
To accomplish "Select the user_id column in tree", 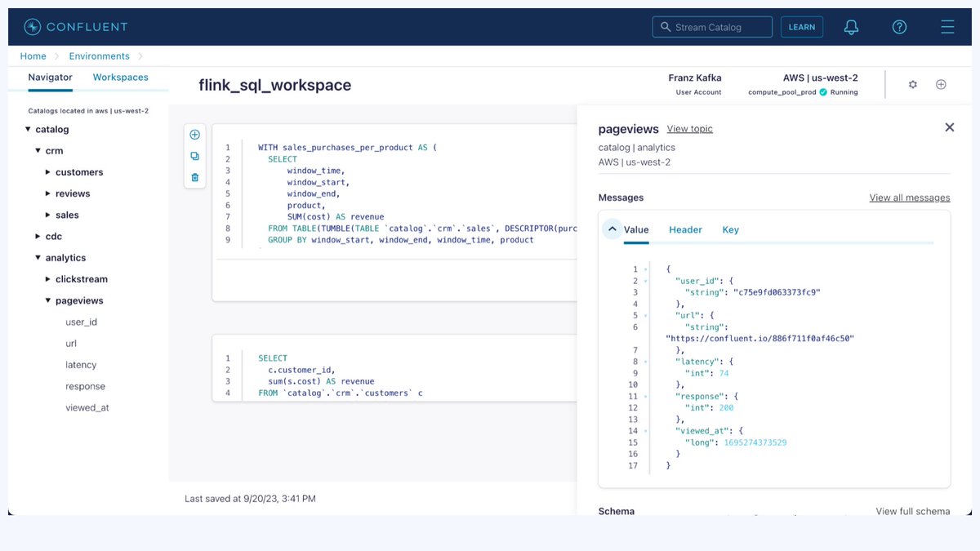I will [81, 322].
